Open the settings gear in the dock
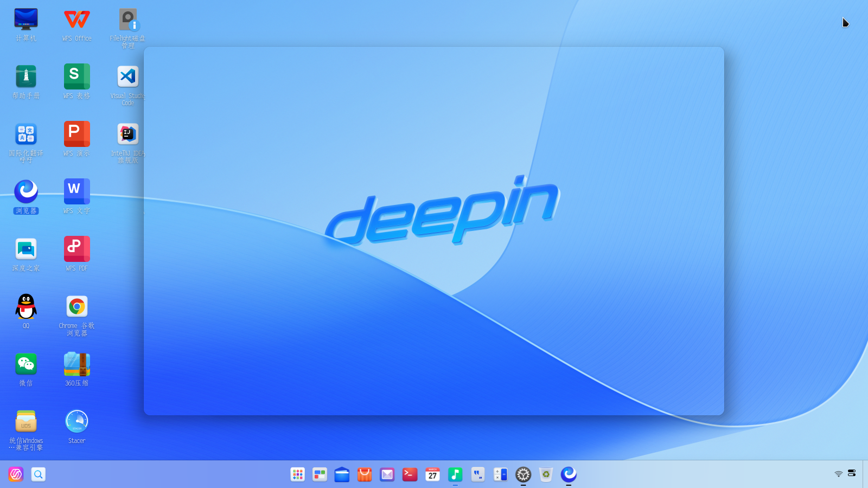Screen dimensions: 868x488 pos(523,474)
